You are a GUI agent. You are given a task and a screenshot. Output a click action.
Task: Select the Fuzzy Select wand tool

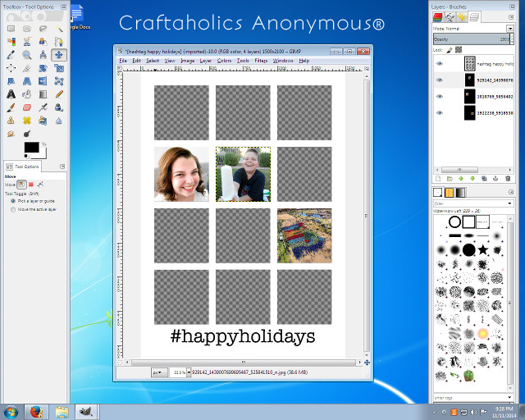(x=59, y=29)
